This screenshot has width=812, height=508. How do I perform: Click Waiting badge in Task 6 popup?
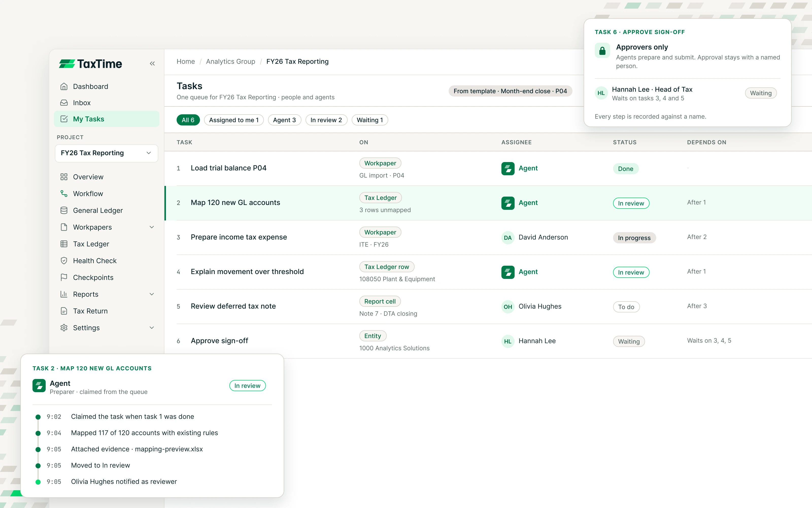coord(761,93)
